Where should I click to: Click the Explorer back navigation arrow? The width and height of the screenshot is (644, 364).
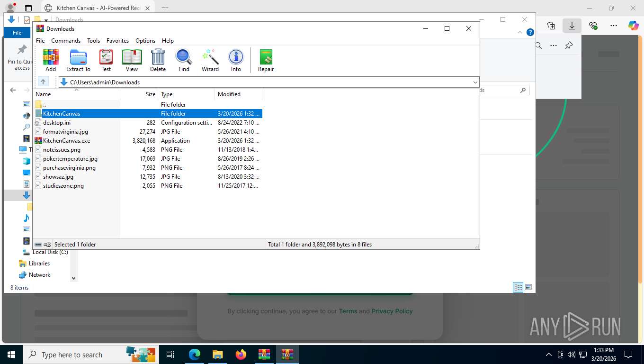click(x=13, y=90)
